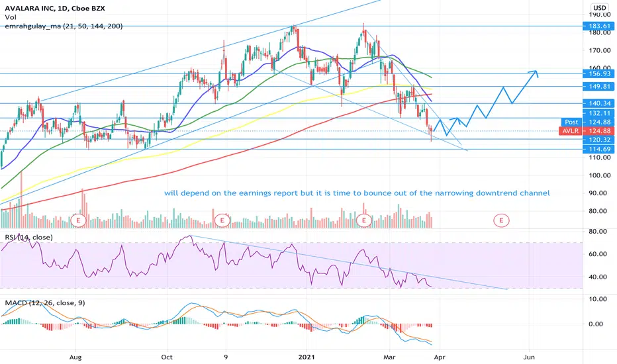Screen dimensions: 617x364
Task: Click the 100.00 price axis value
Action: pos(600,175)
